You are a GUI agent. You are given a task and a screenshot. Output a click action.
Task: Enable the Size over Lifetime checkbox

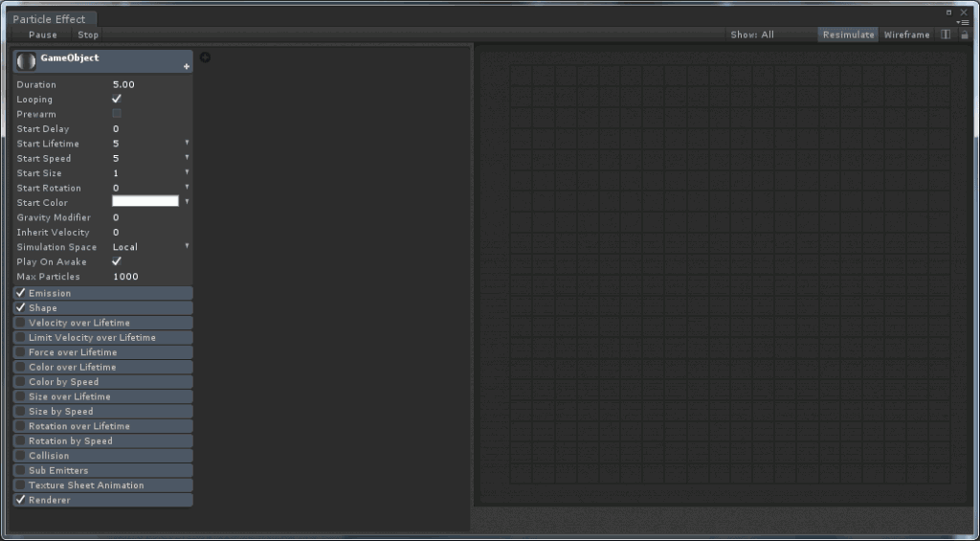point(21,396)
